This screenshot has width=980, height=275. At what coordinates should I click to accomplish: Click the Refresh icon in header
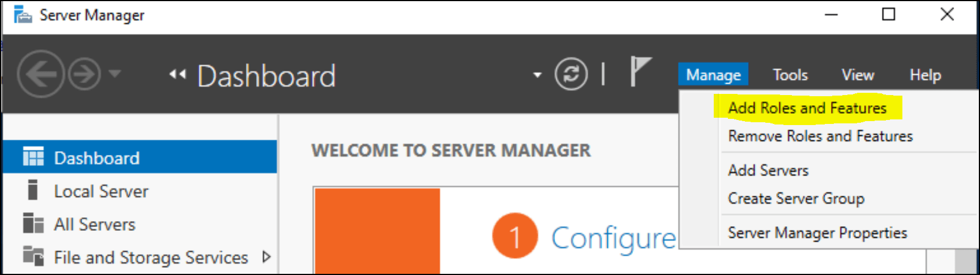coord(571,74)
